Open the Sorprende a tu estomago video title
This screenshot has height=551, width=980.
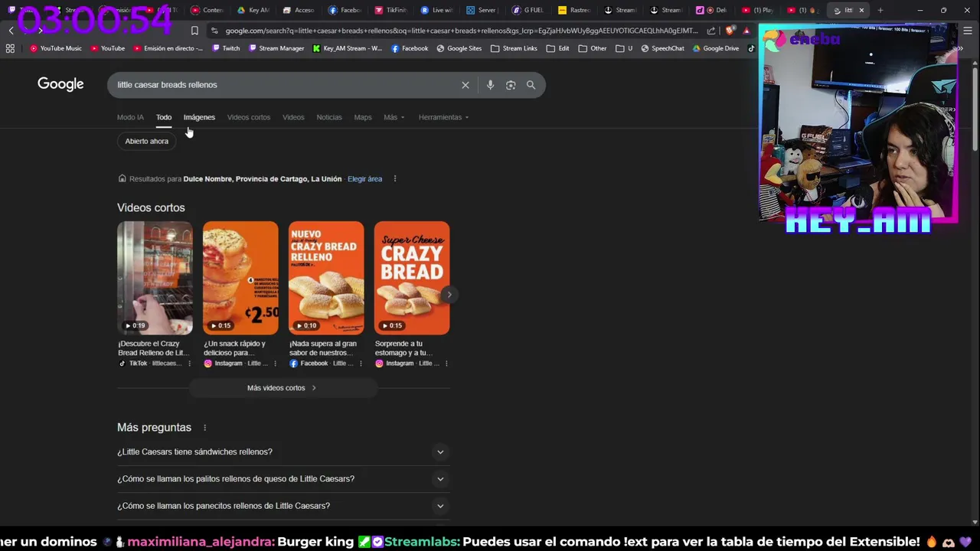(x=406, y=348)
